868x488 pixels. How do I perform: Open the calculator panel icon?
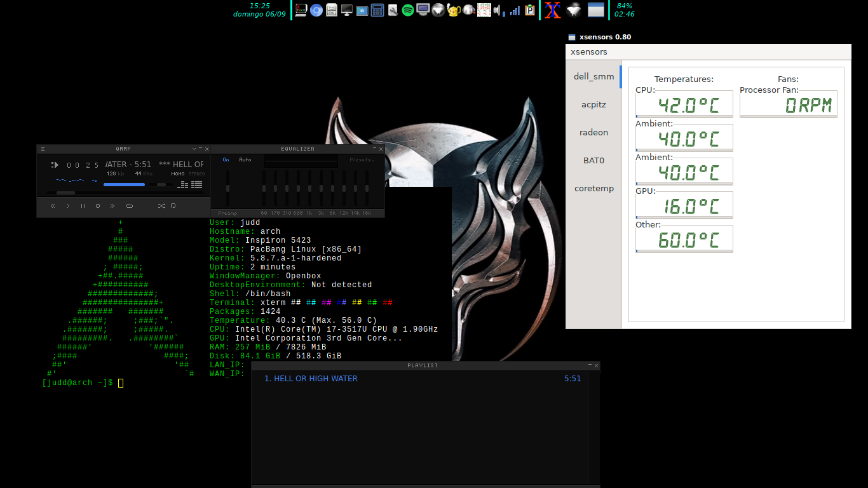(377, 10)
